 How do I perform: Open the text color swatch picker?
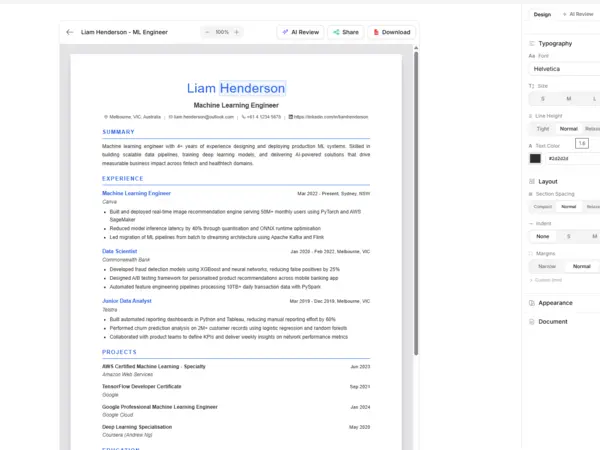click(x=535, y=158)
